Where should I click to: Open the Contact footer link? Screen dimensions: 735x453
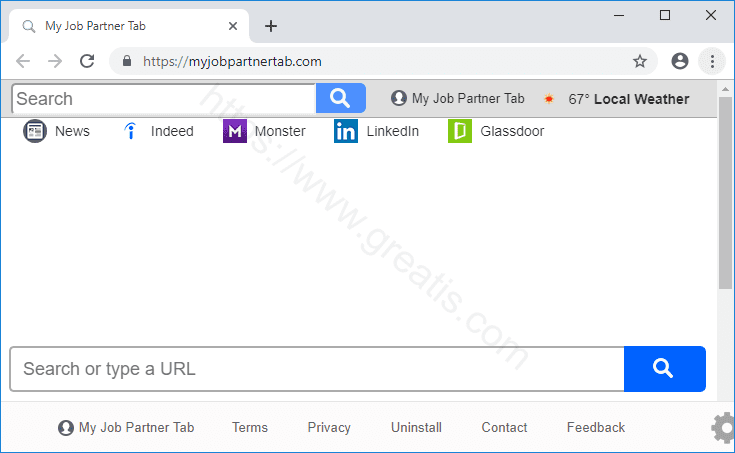(504, 427)
